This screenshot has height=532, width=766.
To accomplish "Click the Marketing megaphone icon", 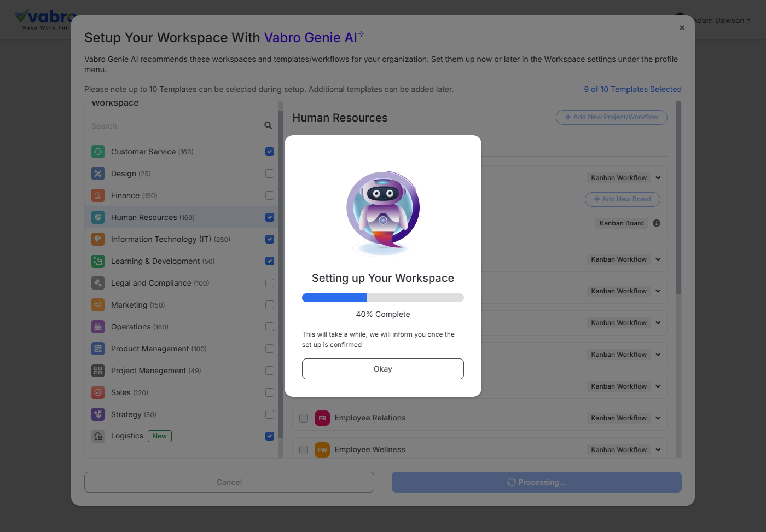I will pyautogui.click(x=98, y=305).
